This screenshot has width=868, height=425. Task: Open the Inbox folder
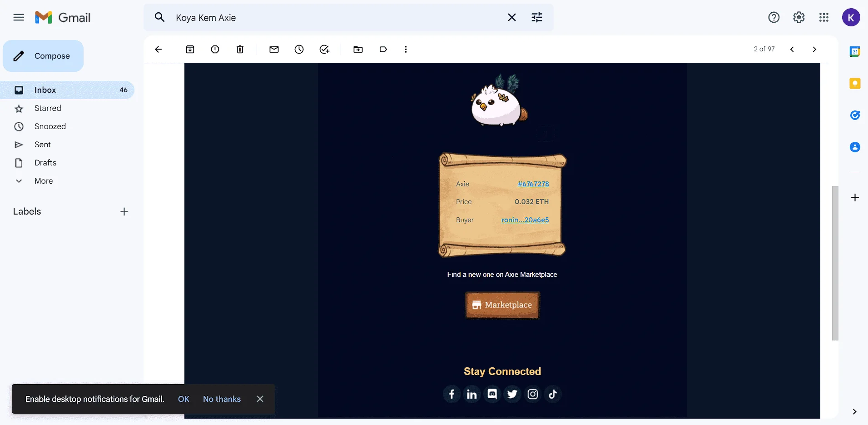click(x=67, y=90)
